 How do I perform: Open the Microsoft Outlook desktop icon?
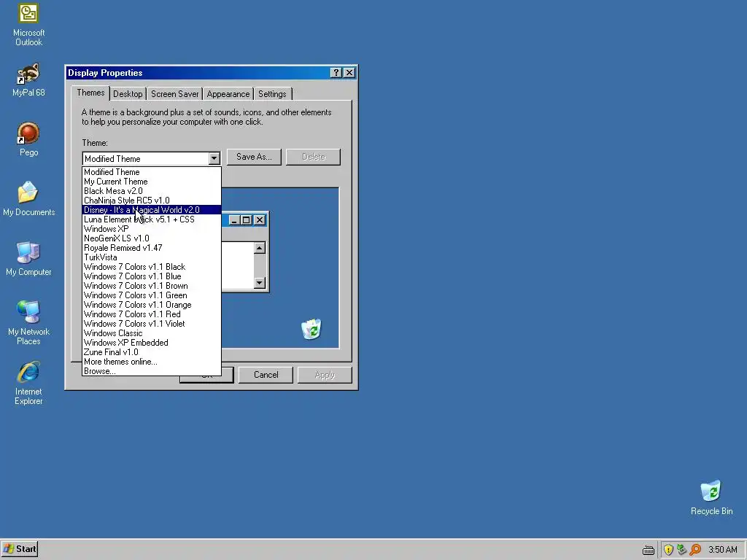click(28, 25)
